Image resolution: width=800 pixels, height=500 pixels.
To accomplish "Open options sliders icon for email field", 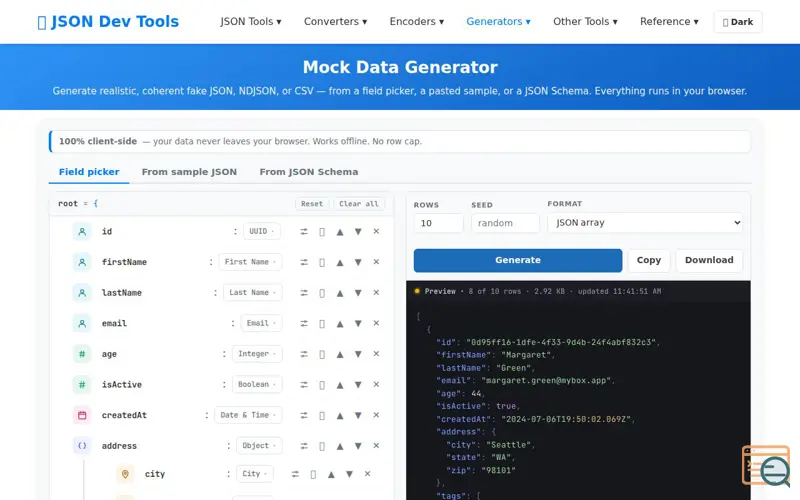I will [x=304, y=323].
